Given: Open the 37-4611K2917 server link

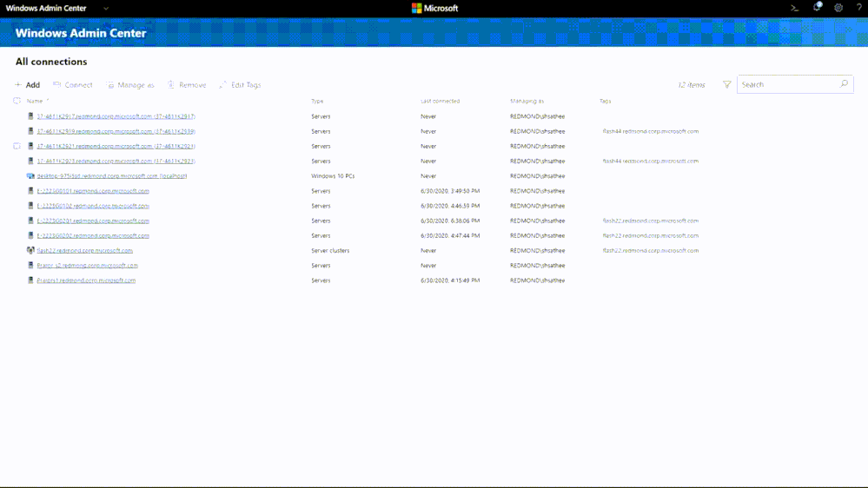Looking at the screenshot, I should [x=116, y=116].
